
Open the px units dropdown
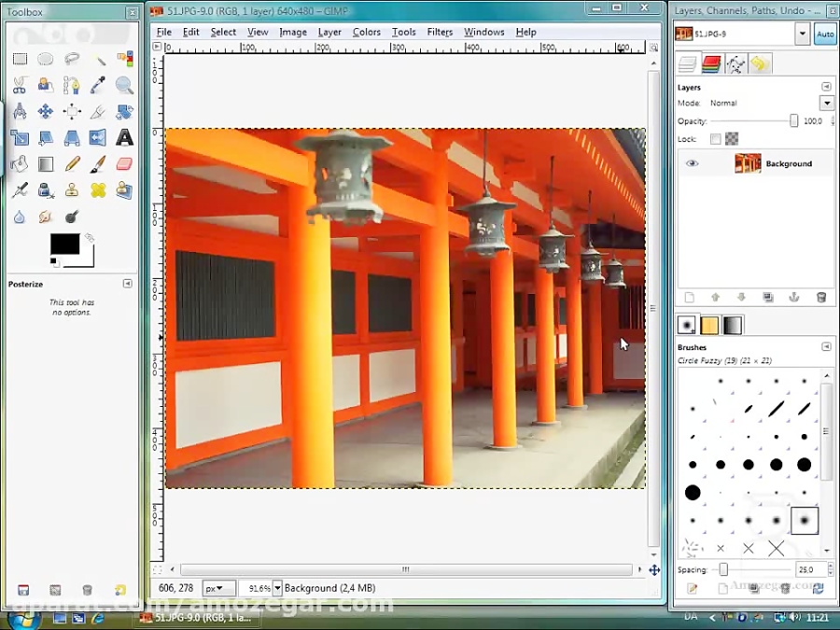tap(219, 589)
